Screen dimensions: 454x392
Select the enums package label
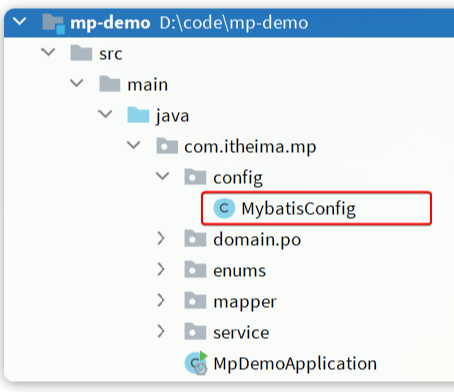240,271
